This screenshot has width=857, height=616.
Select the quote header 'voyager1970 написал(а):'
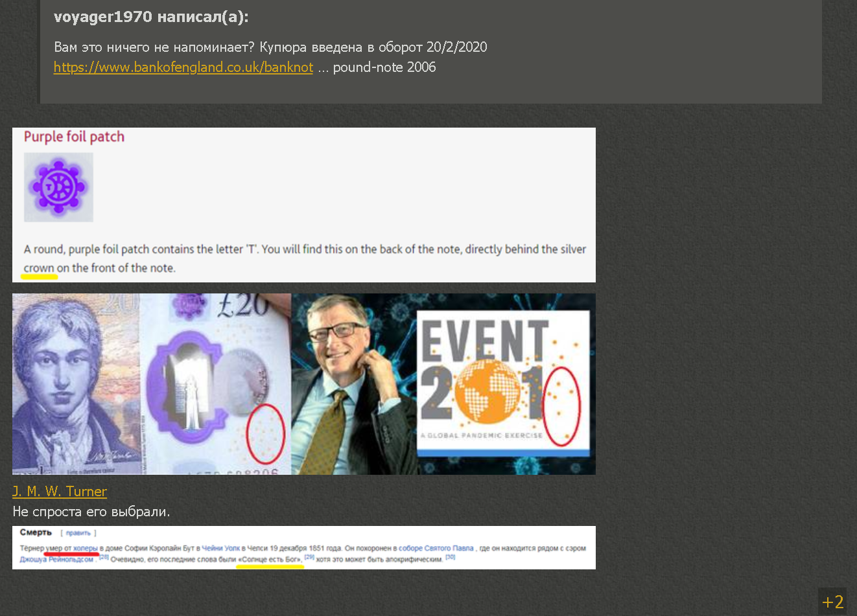[x=151, y=17]
